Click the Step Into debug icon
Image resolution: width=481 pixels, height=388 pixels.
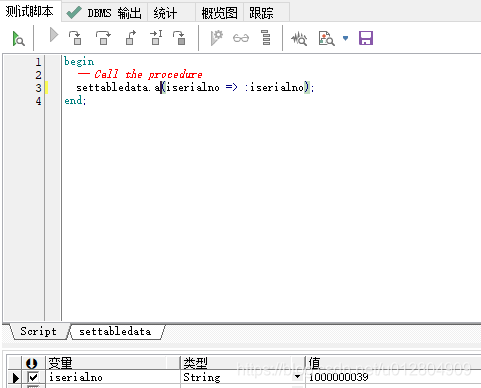click(76, 38)
